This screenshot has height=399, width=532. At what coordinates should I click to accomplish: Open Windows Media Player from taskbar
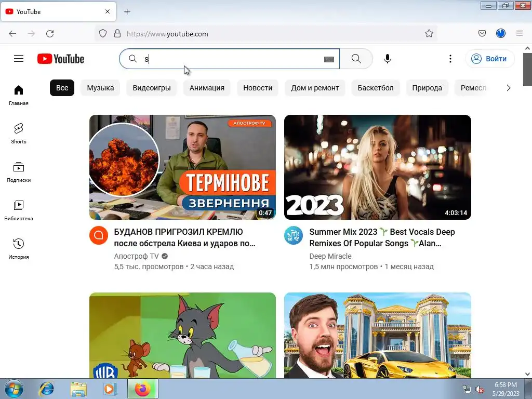tap(110, 389)
